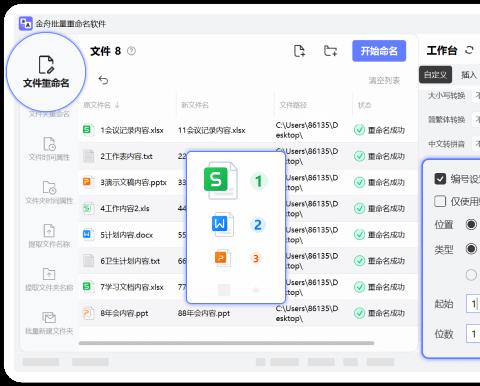Screen dimensions: 480x386
Task: Click the success checkmark for 8年会内容.ppt
Action: (x=359, y=313)
